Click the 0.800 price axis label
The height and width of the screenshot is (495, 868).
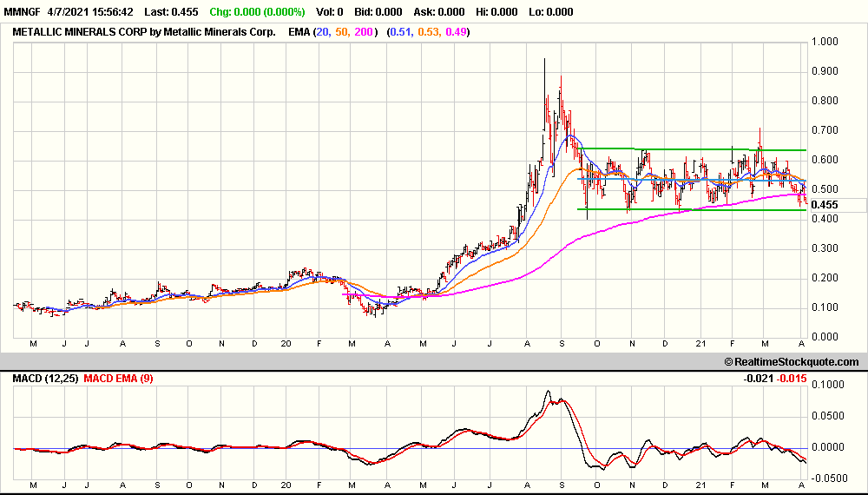point(825,101)
